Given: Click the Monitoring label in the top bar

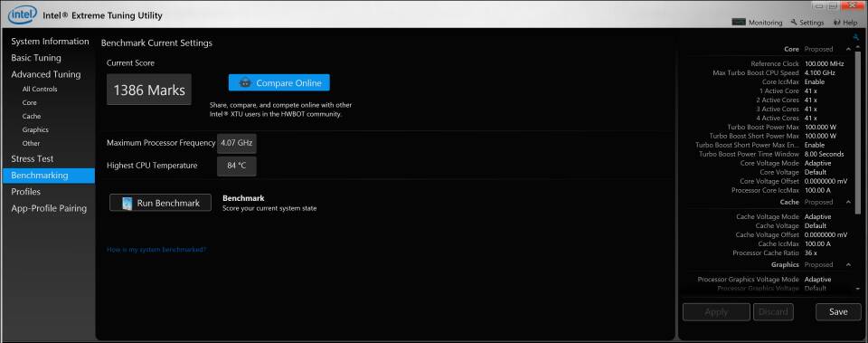Looking at the screenshot, I should pyautogui.click(x=765, y=23).
